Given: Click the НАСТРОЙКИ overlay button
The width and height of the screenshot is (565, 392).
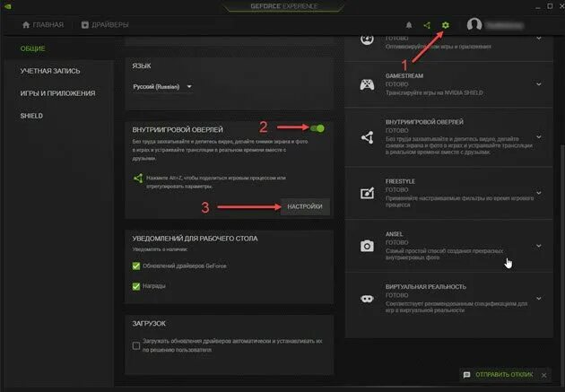Looking at the screenshot, I should pos(305,206).
